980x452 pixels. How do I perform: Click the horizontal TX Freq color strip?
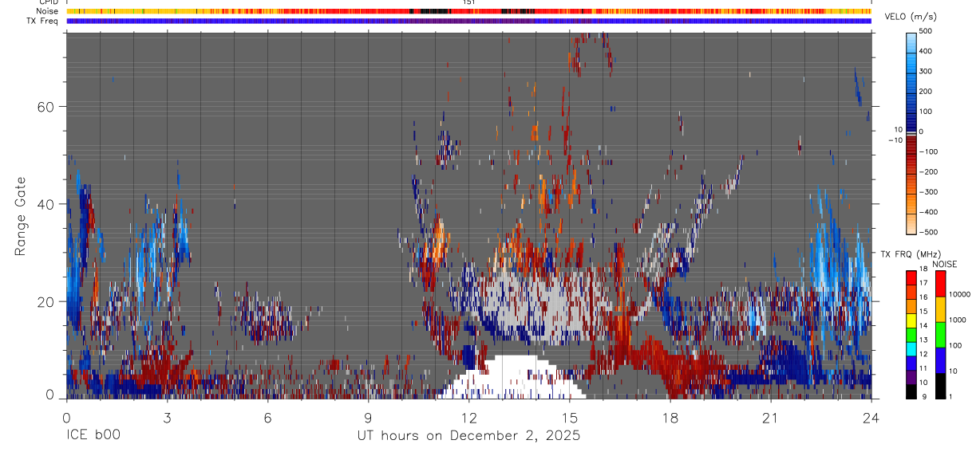pyautogui.click(x=469, y=21)
